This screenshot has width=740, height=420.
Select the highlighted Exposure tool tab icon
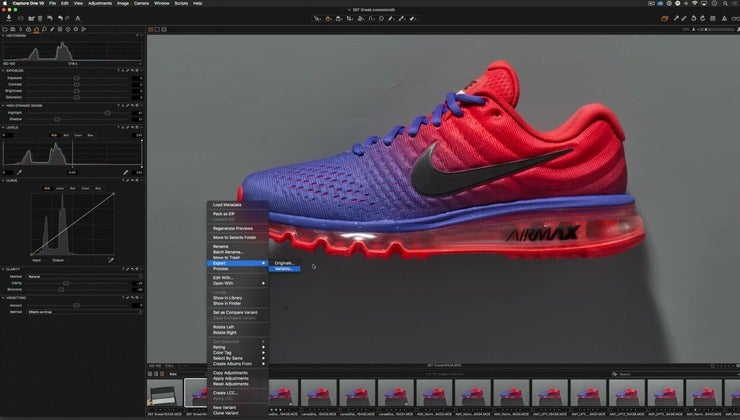[x=36, y=29]
